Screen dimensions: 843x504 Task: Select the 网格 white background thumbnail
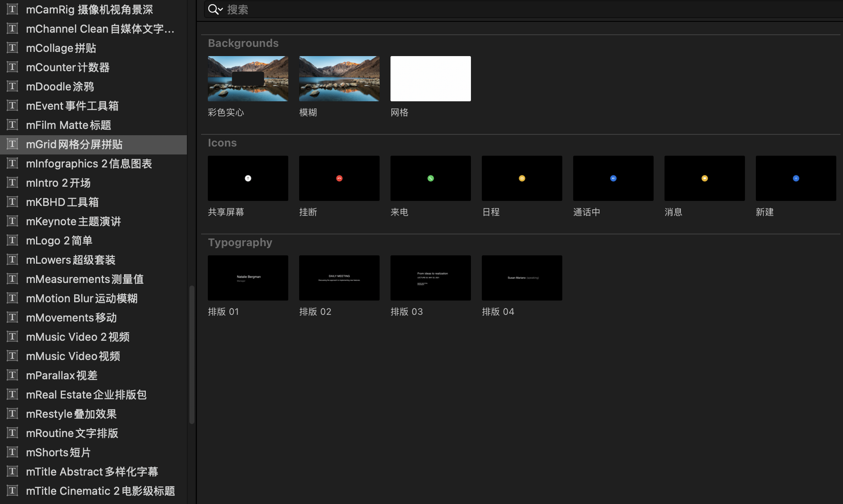pyautogui.click(x=431, y=79)
